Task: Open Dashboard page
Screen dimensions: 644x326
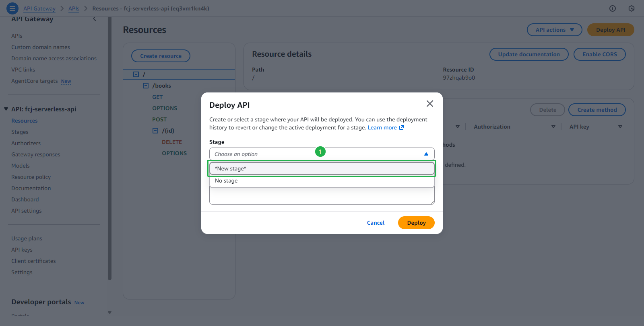Action: [x=25, y=199]
